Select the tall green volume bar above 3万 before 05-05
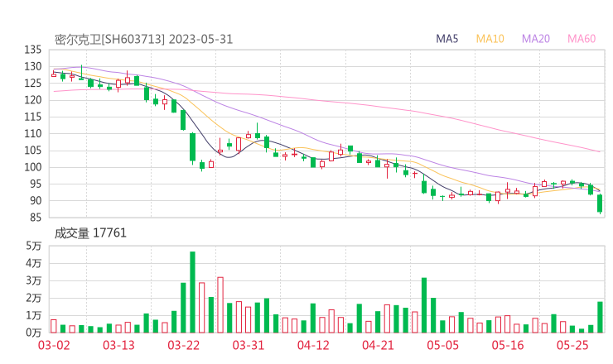Viewport: 613px width, 364px height. (424, 305)
